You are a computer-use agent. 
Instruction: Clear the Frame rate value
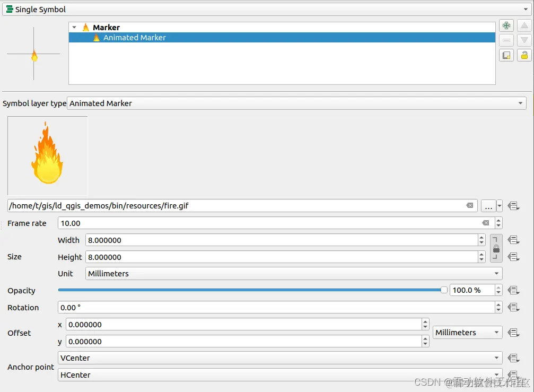[486, 223]
